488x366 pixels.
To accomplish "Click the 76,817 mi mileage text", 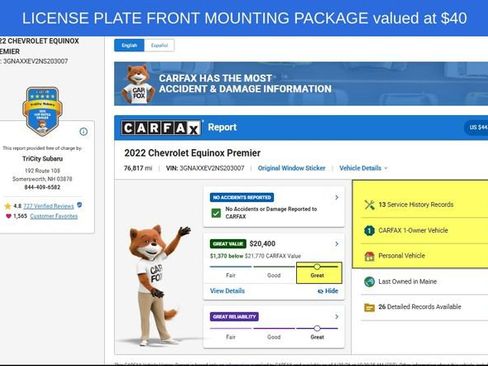I will tap(138, 168).
